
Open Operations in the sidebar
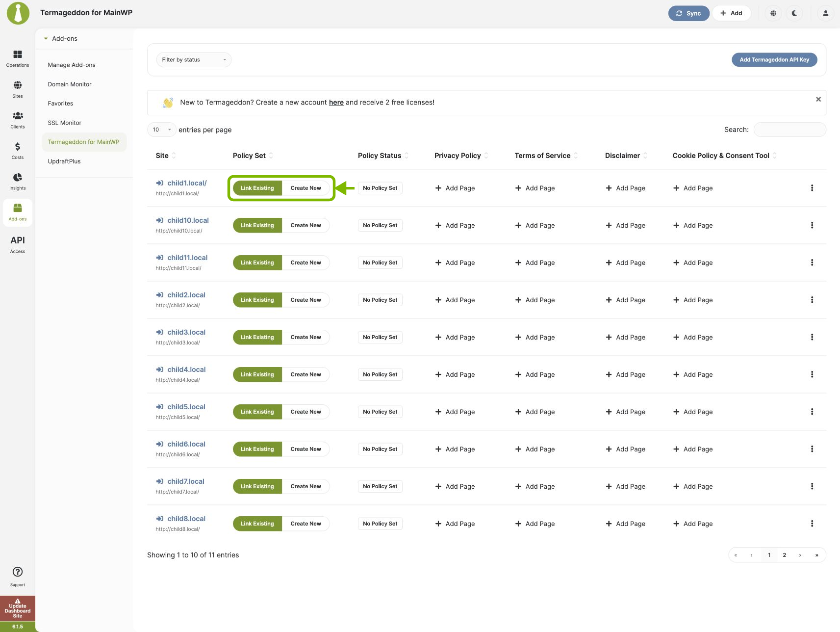coord(18,58)
